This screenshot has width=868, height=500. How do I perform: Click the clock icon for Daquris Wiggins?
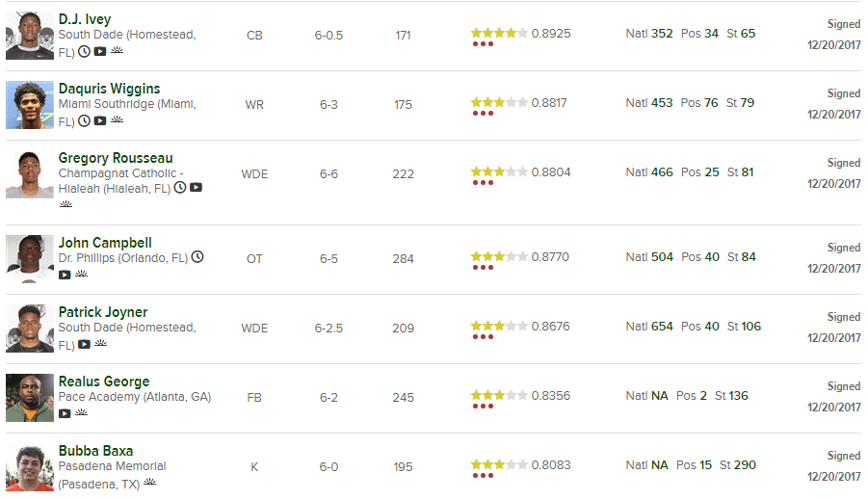click(x=84, y=121)
